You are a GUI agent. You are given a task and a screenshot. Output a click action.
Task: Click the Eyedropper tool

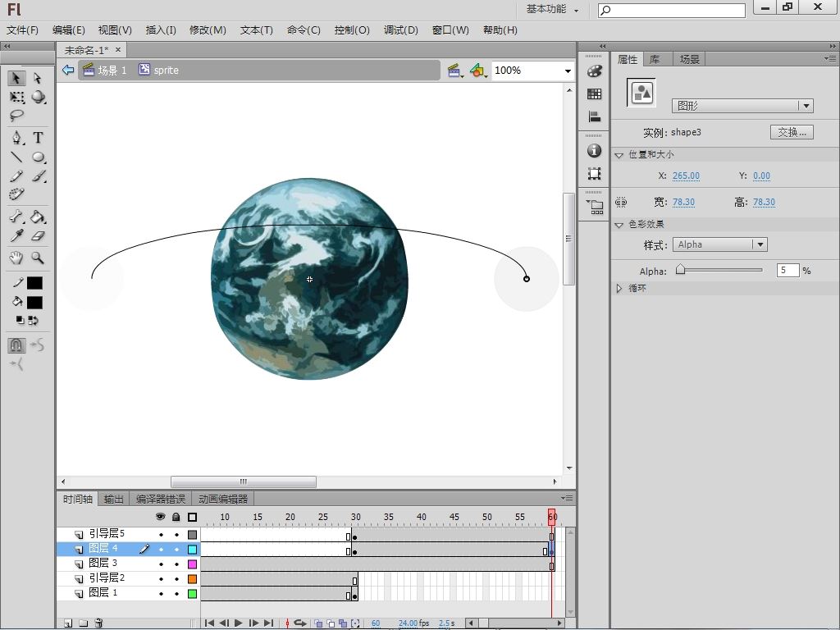[16, 236]
